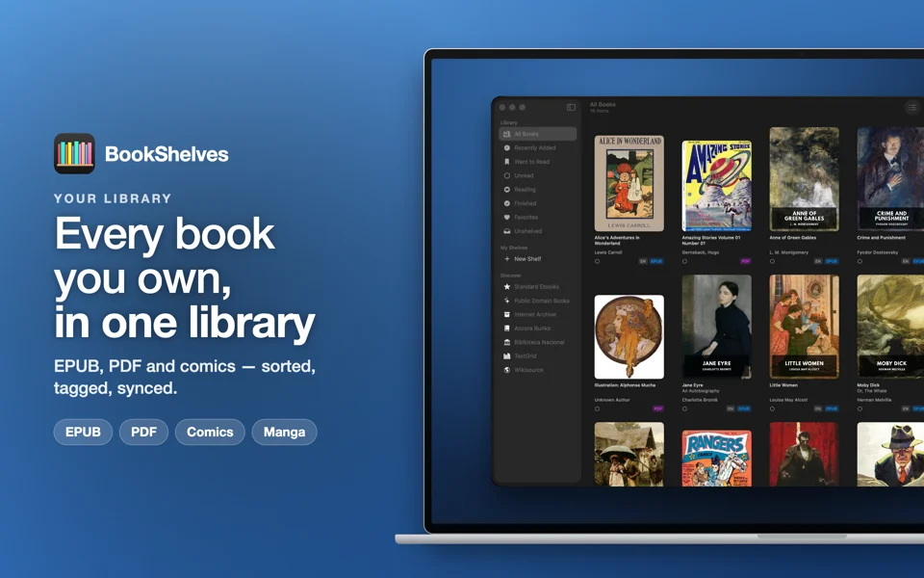Open the Jane Eyre book cover
Image resolution: width=924 pixels, height=578 pixels.
click(716, 327)
